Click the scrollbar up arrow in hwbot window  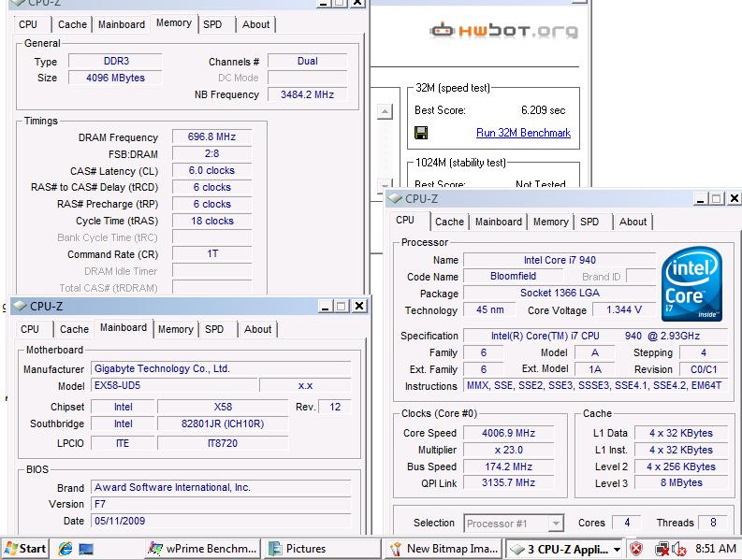(385, 111)
